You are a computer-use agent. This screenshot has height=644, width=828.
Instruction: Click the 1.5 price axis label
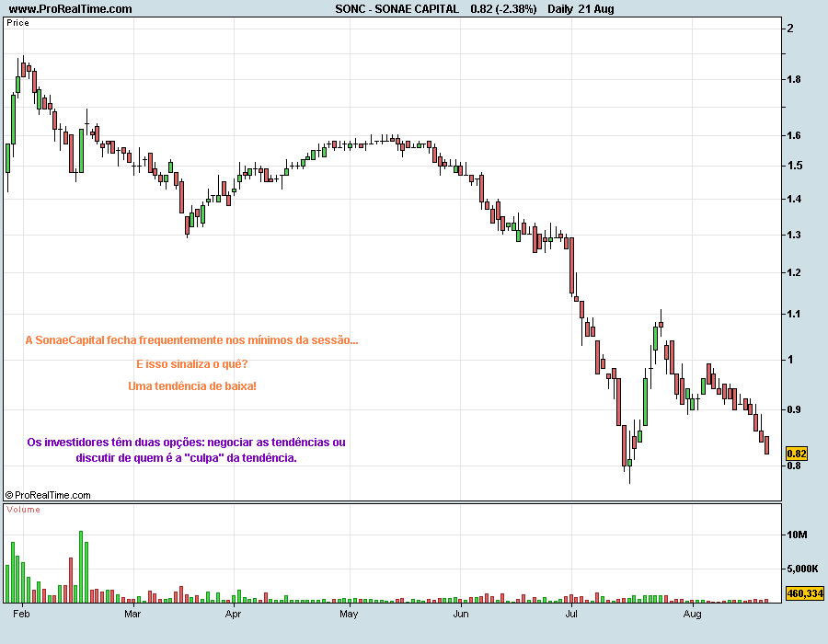pos(794,166)
